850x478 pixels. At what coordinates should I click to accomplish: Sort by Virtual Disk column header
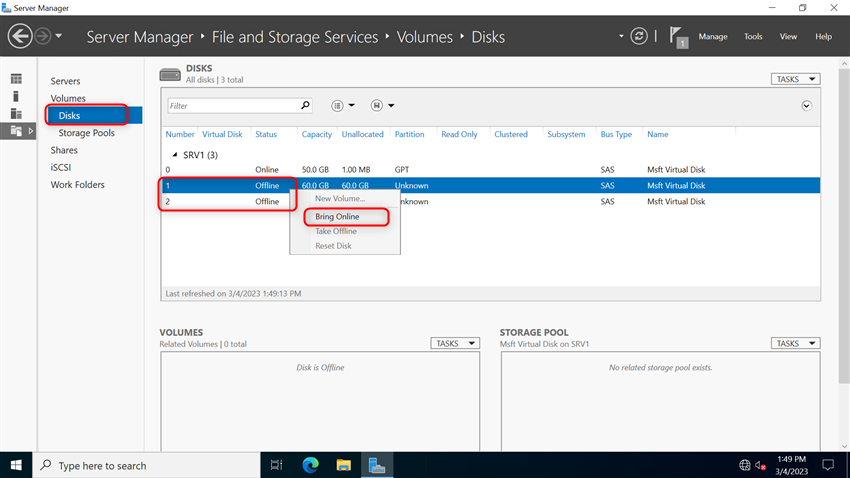pos(222,134)
